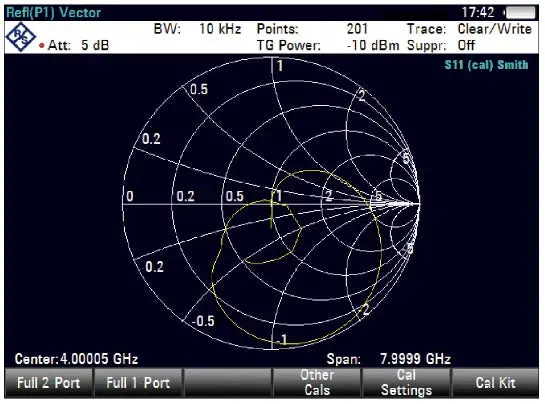
Task: Open the Other Cals softkey menu
Action: (317, 383)
